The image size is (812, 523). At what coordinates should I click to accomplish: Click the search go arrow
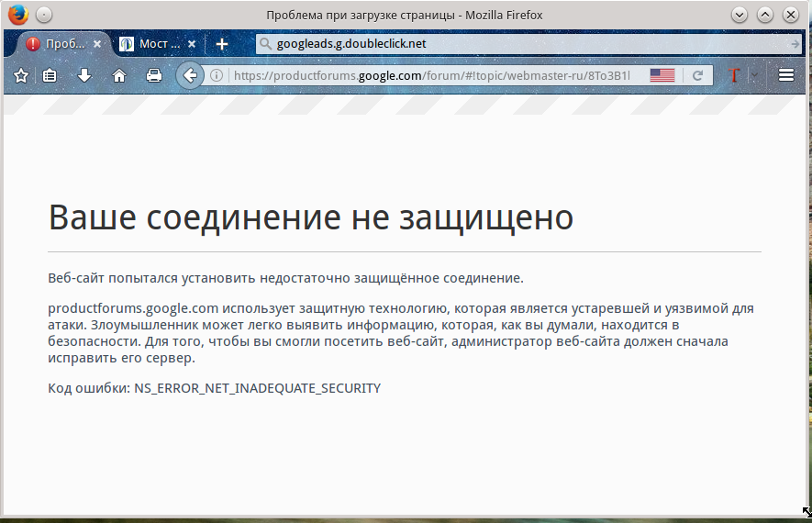795,45
